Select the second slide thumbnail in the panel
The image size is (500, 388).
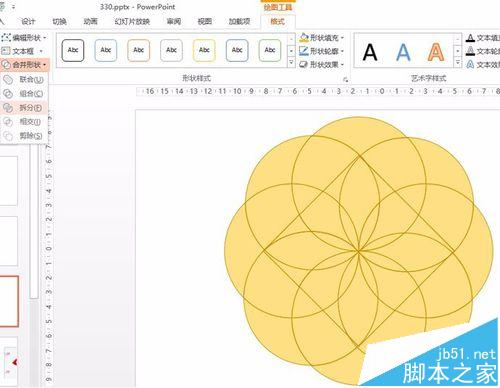[x=8, y=241]
